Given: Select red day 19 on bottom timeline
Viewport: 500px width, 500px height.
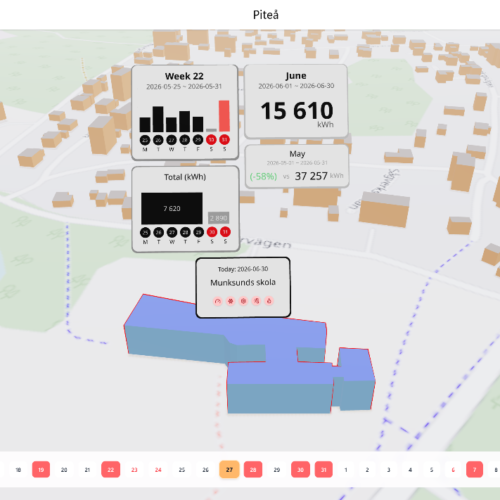Looking at the screenshot, I should point(41,470).
